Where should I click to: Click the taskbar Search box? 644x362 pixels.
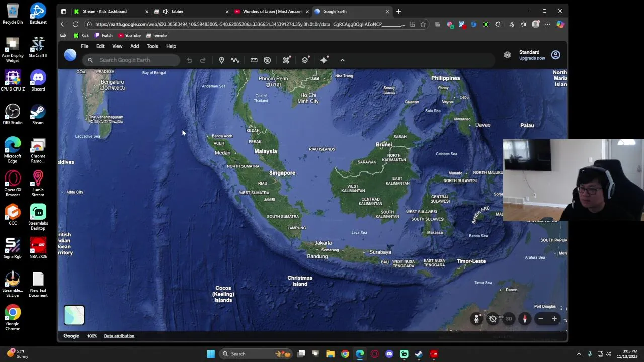coord(257,354)
